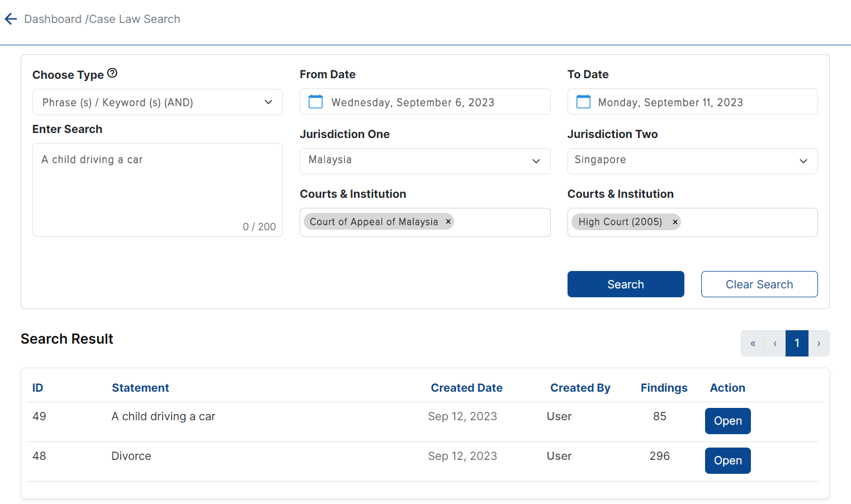The width and height of the screenshot is (851, 504).
Task: Open From Date calendar icon
Action: tap(316, 102)
